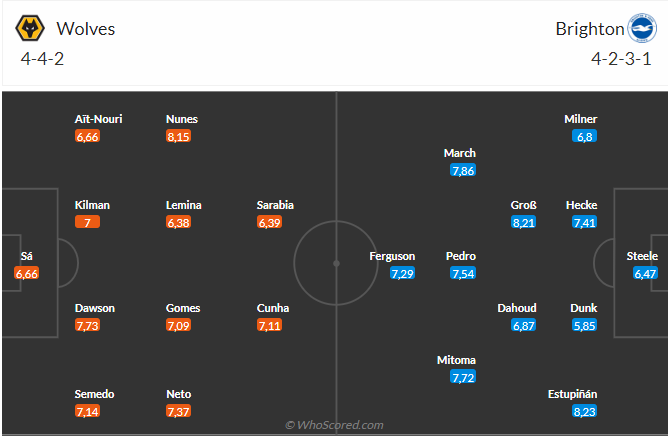Click Mitoma's player name
The image size is (668, 436).
[456, 360]
